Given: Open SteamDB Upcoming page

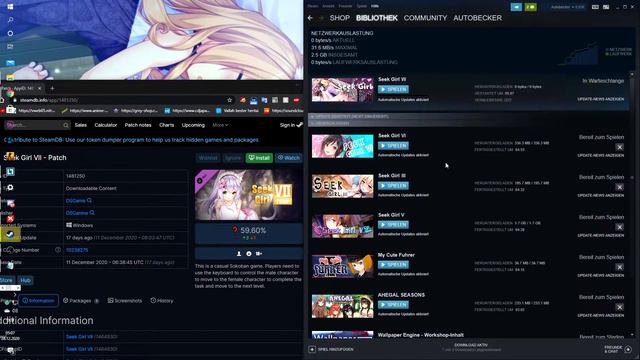Looking at the screenshot, I should (193, 125).
